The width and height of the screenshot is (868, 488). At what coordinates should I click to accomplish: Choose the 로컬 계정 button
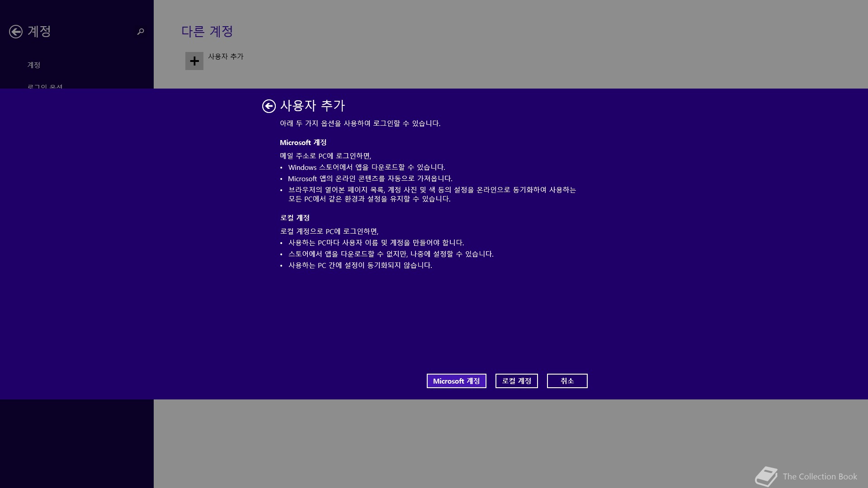point(517,381)
